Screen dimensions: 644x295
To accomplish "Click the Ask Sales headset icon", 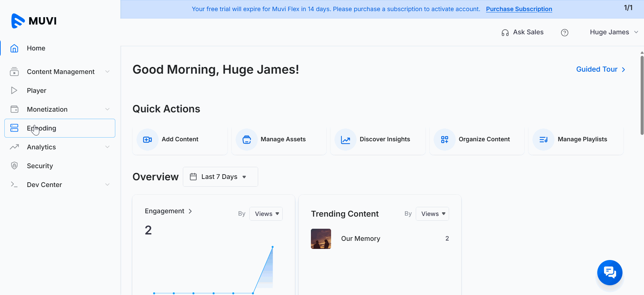I will pyautogui.click(x=505, y=33).
